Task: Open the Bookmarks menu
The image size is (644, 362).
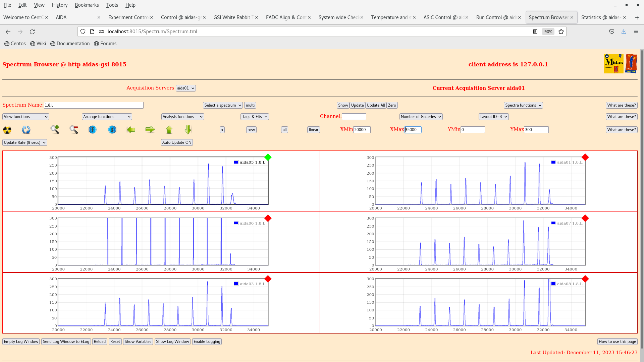Action: [87, 5]
